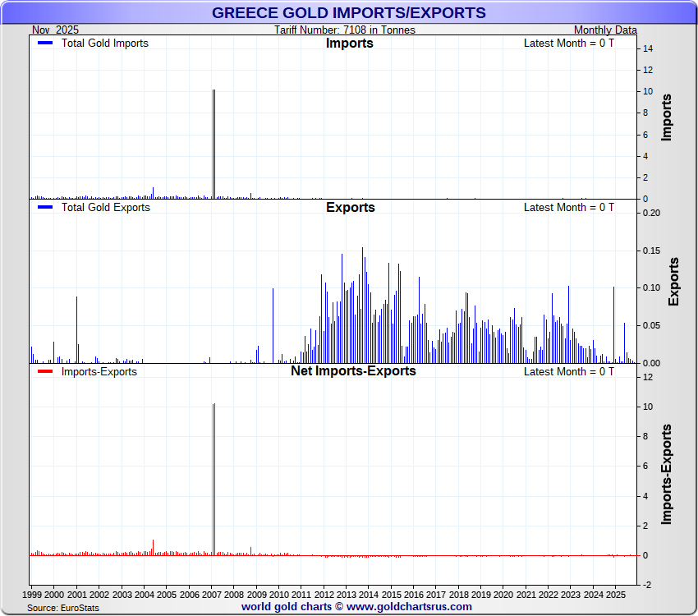The image size is (698, 616).
Task: Click the Latest Month value in Exports panel
Action: click(x=568, y=208)
